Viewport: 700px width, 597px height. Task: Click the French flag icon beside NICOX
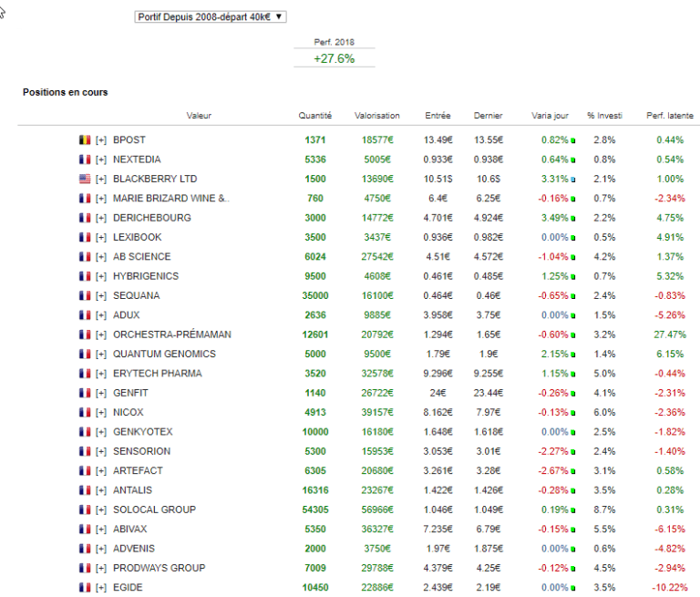85,412
